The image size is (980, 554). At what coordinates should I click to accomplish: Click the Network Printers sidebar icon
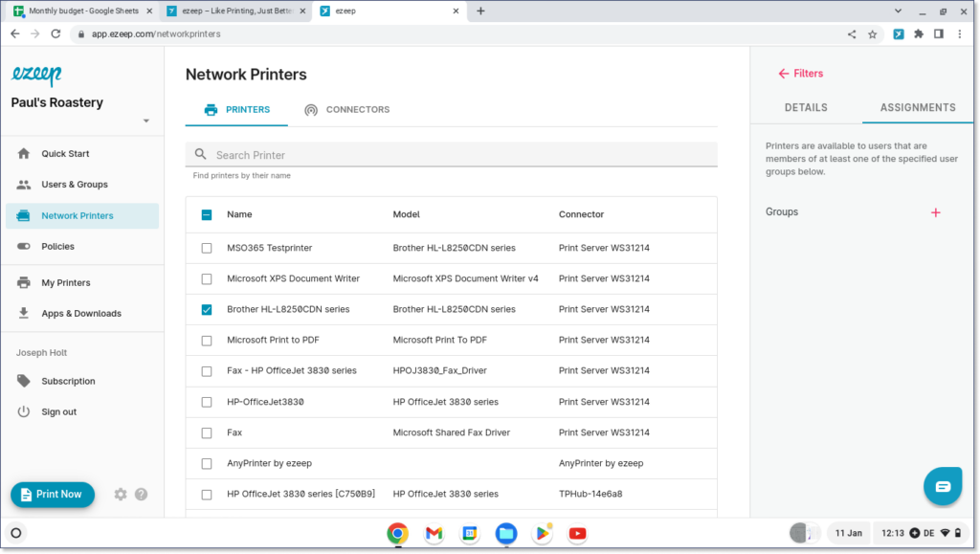click(x=23, y=215)
